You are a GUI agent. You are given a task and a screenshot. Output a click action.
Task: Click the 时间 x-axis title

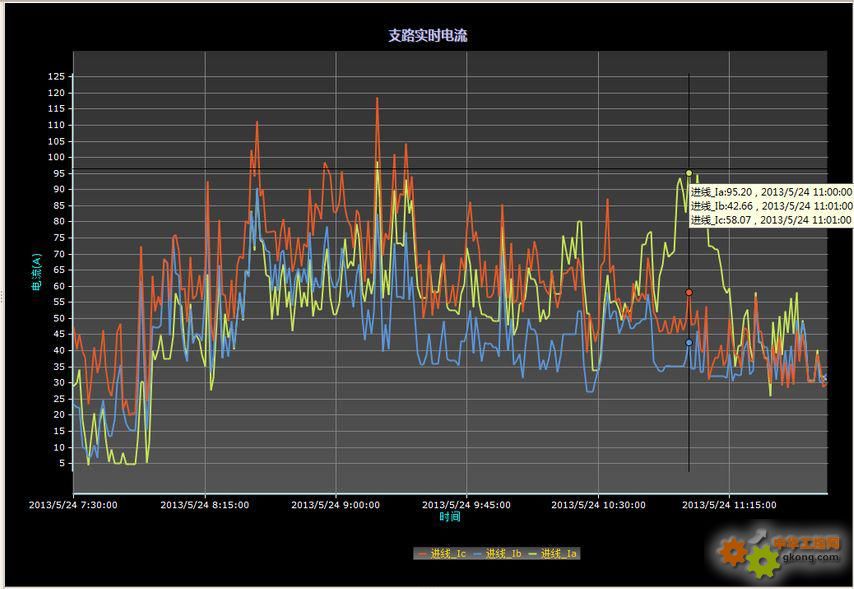450,517
